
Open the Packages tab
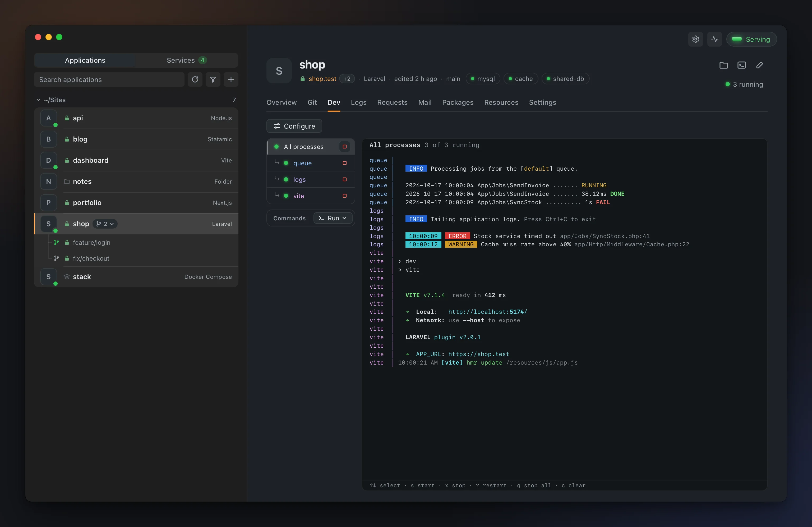pos(458,102)
